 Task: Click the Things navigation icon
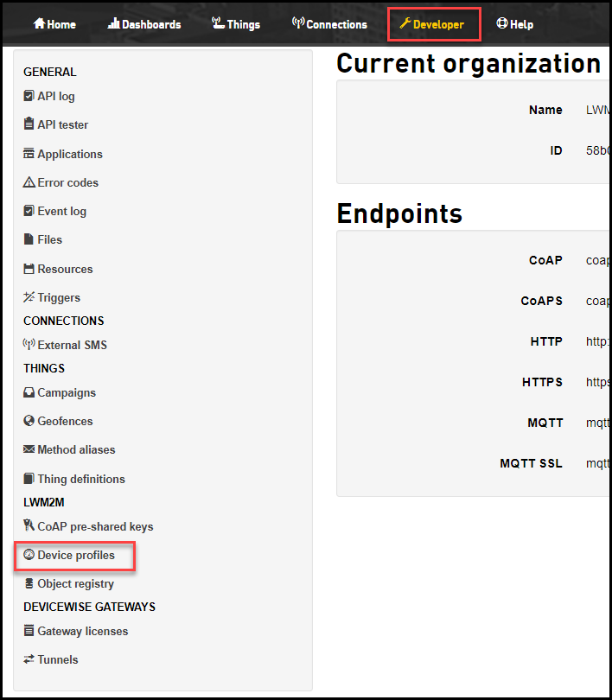coord(218,23)
